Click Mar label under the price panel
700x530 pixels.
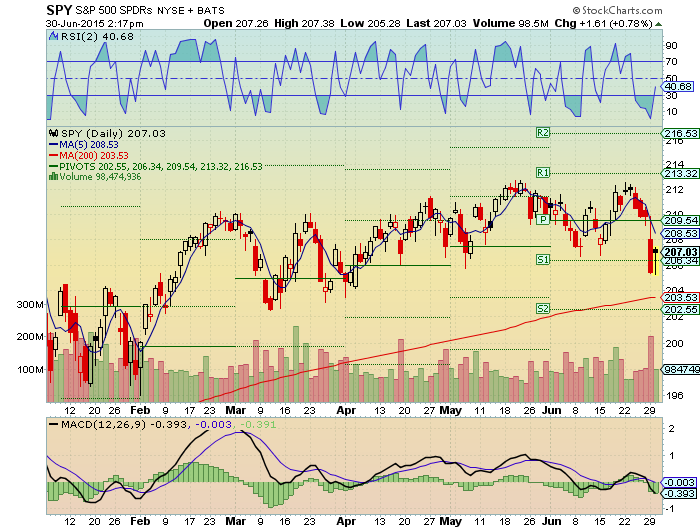(236, 410)
